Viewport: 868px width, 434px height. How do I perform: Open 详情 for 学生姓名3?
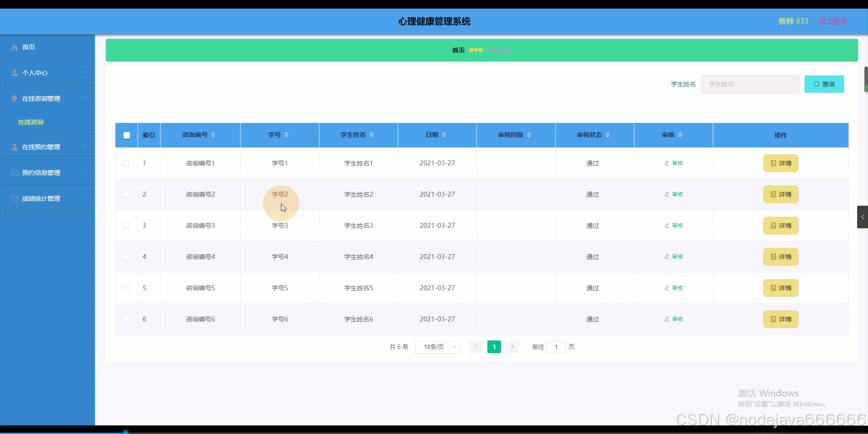coord(781,226)
